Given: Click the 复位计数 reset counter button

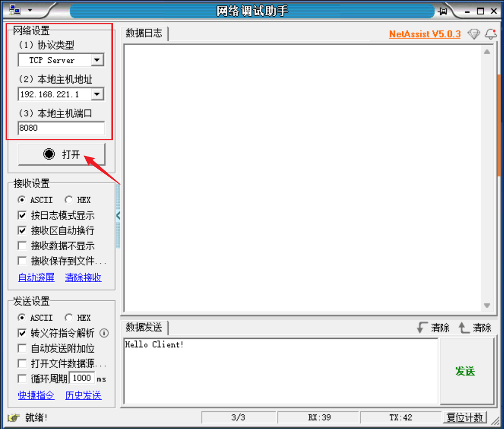Looking at the screenshot, I should [465, 417].
